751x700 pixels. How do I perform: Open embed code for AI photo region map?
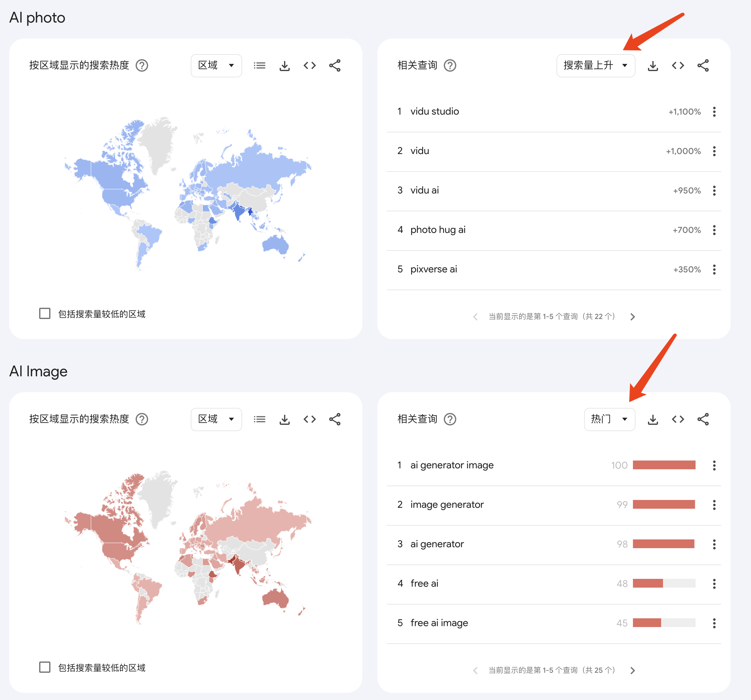(x=309, y=66)
